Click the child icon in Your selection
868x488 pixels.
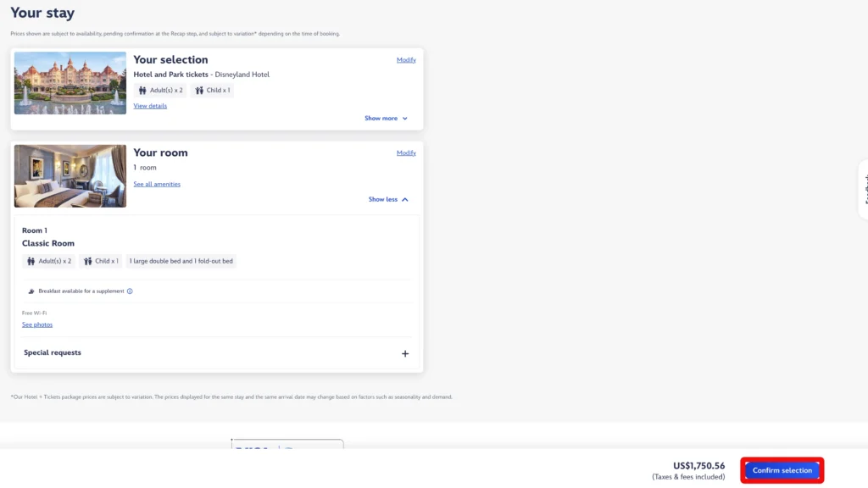pyautogui.click(x=199, y=90)
